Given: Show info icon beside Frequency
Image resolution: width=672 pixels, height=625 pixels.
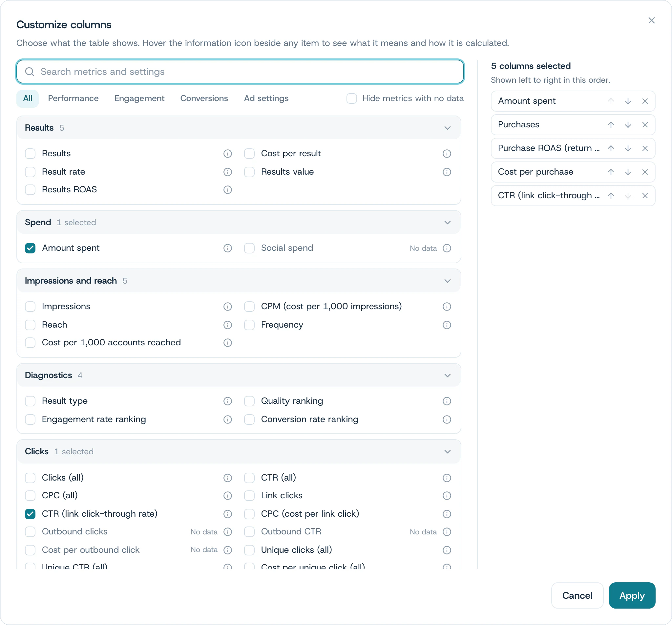Looking at the screenshot, I should pos(447,325).
